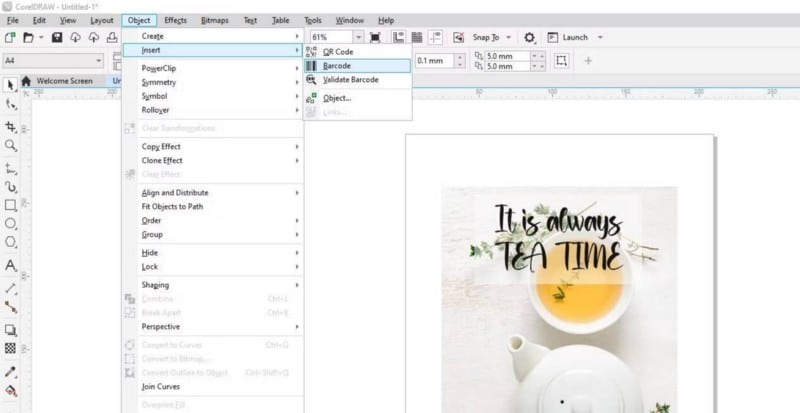Image resolution: width=800 pixels, height=413 pixels.
Task: Select the Zoom magnifier tool
Action: [x=11, y=146]
